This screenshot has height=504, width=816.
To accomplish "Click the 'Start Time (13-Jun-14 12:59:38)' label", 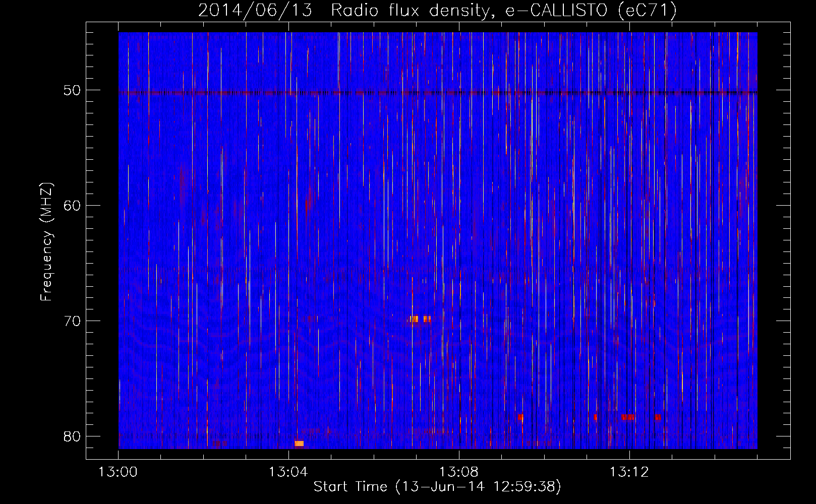I will pyautogui.click(x=437, y=487).
